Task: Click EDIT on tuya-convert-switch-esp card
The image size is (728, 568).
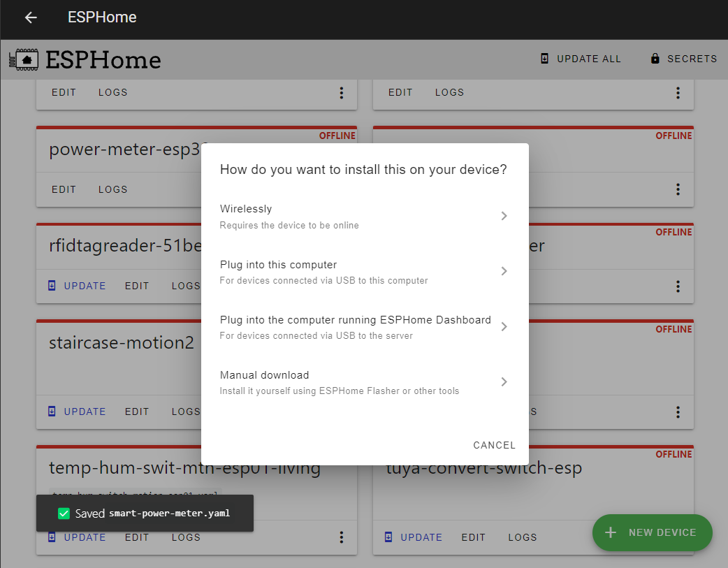Action: tap(474, 537)
